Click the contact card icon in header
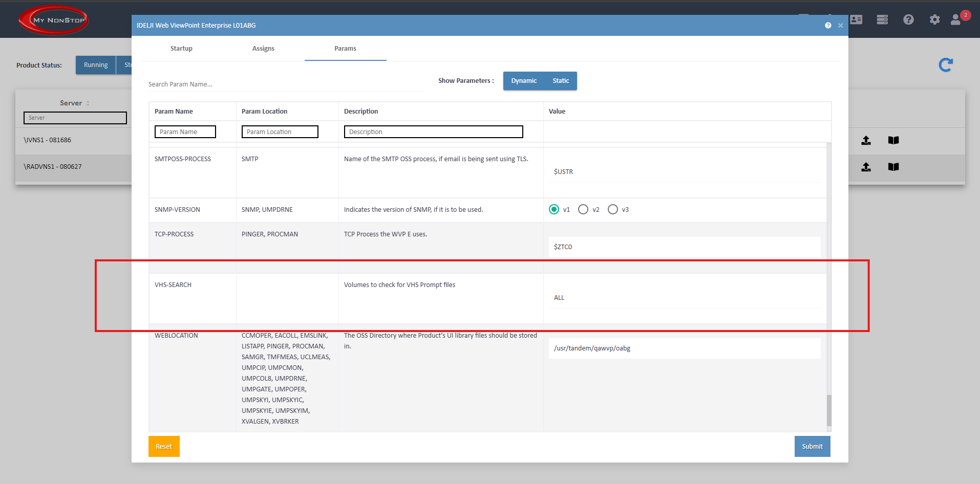 [x=856, y=19]
